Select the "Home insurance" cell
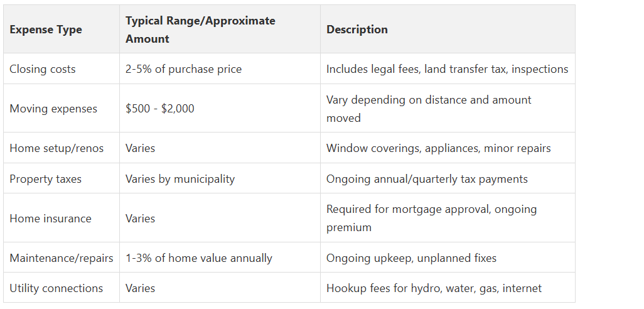The height and width of the screenshot is (309, 644). [x=50, y=219]
